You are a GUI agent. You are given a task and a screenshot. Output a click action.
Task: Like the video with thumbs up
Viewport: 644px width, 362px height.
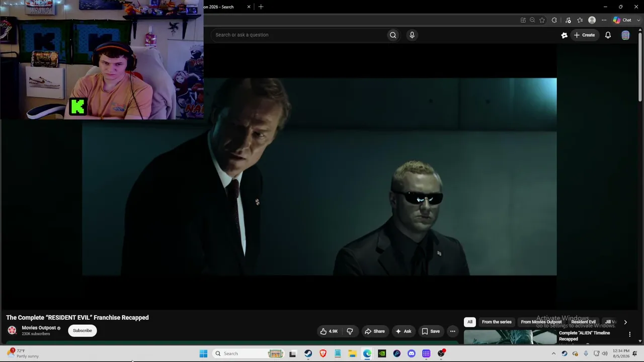(x=329, y=331)
